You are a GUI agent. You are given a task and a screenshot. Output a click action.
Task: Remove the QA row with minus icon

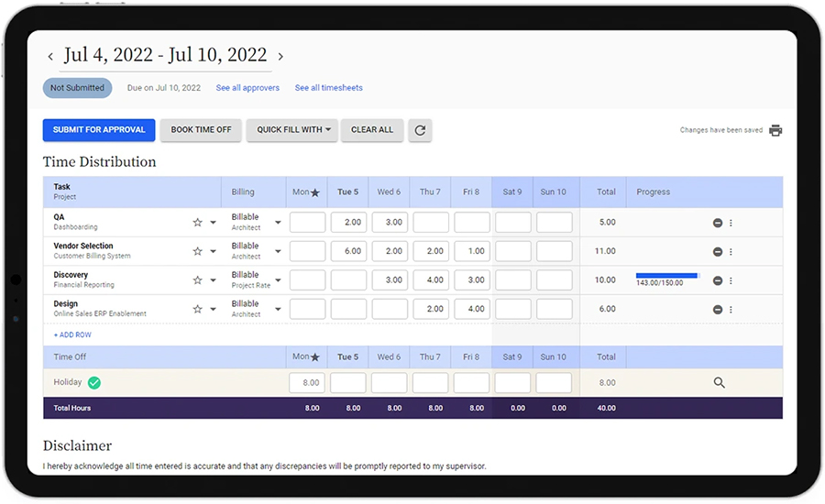(718, 223)
